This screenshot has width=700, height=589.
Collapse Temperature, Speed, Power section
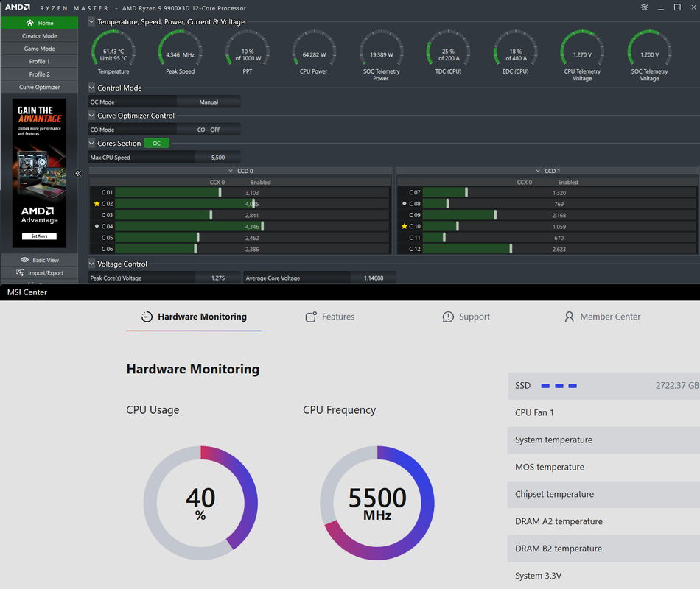91,21
